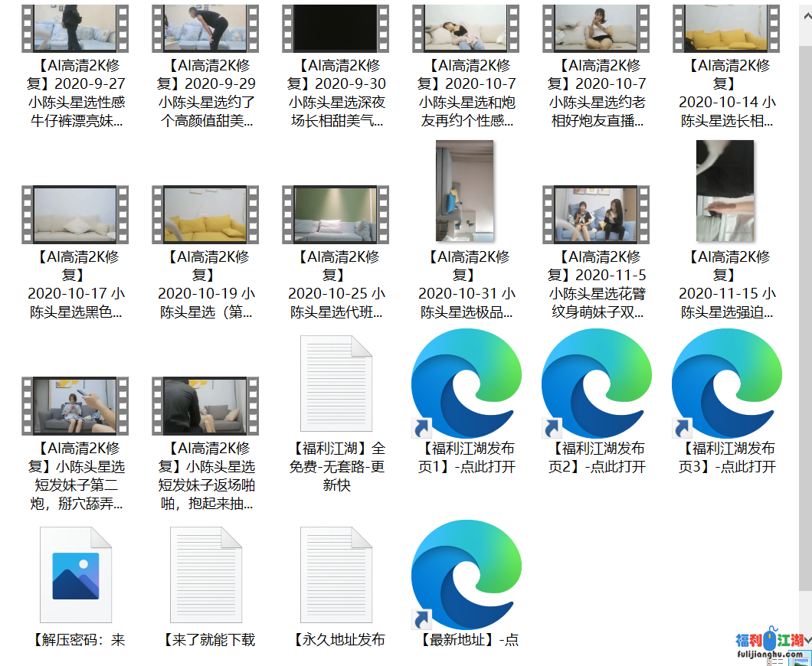Select the video dated 2020-9-27
The image size is (812, 666).
[x=75, y=28]
